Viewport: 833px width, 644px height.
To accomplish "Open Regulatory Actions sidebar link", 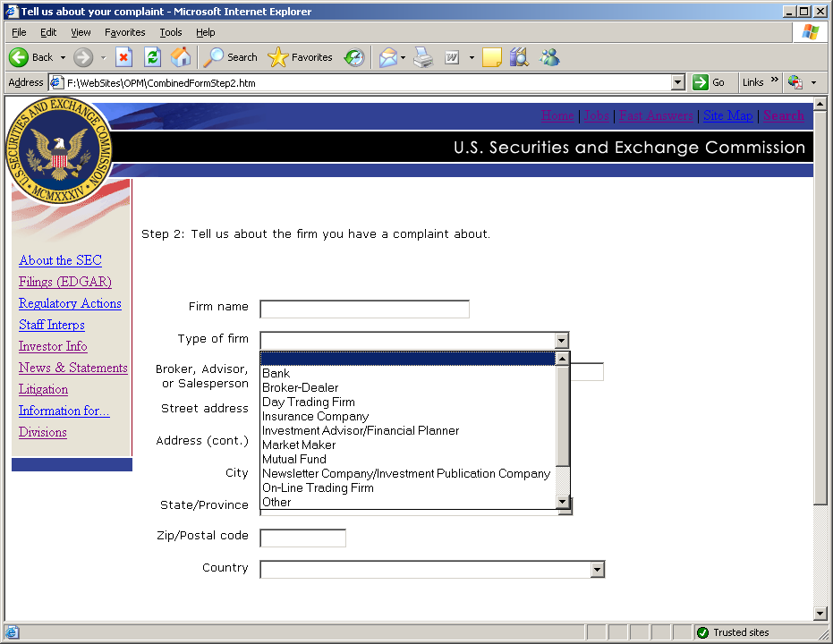I will (70, 303).
